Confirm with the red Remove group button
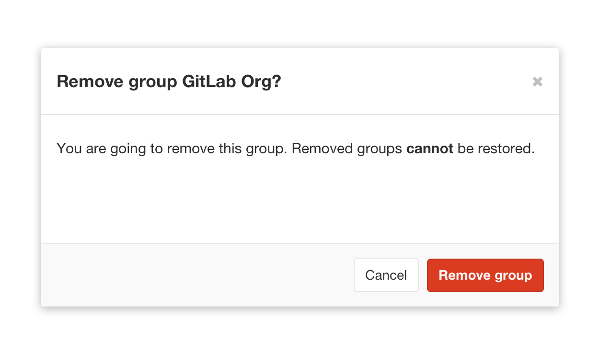This screenshot has width=600, height=364. pyautogui.click(x=485, y=275)
